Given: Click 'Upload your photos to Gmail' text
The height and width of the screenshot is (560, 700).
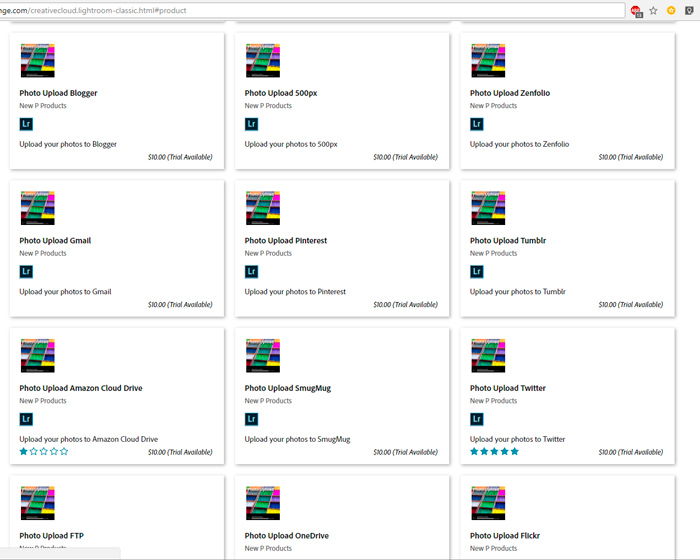Looking at the screenshot, I should pos(65,292).
